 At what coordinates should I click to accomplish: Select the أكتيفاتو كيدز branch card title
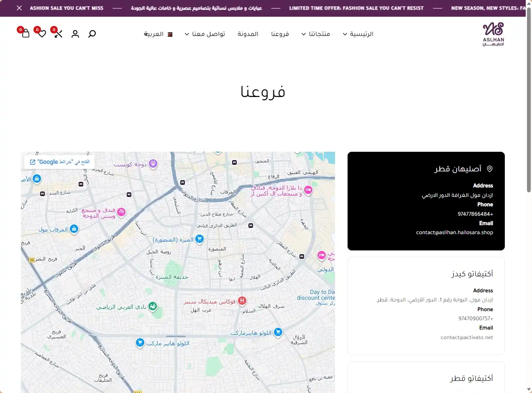tap(472, 274)
